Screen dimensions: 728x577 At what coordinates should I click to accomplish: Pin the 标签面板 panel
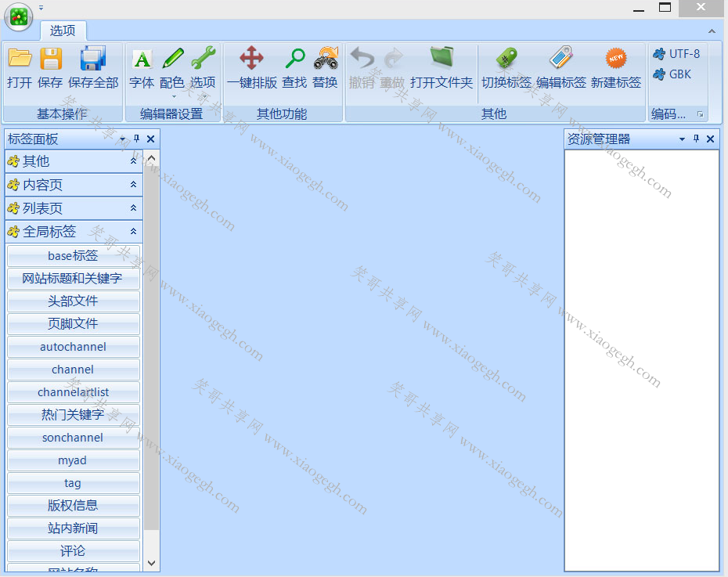(x=136, y=139)
